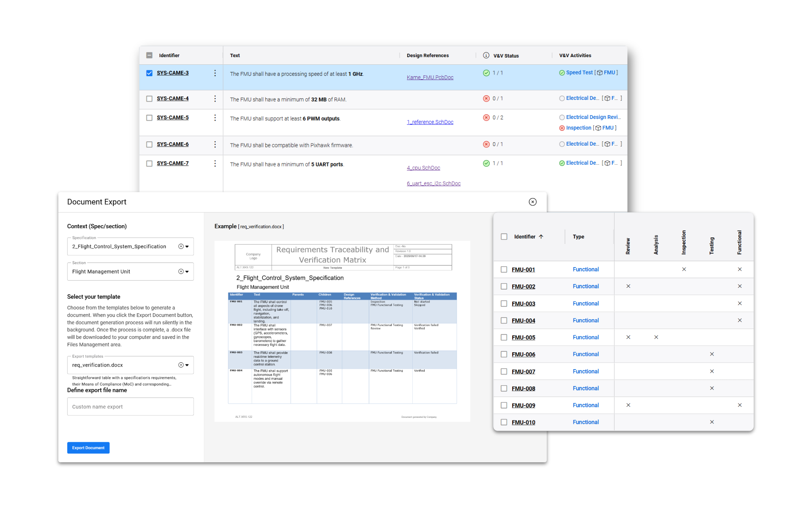Click the Design References column header
The width and height of the screenshot is (812, 508).
point(427,55)
